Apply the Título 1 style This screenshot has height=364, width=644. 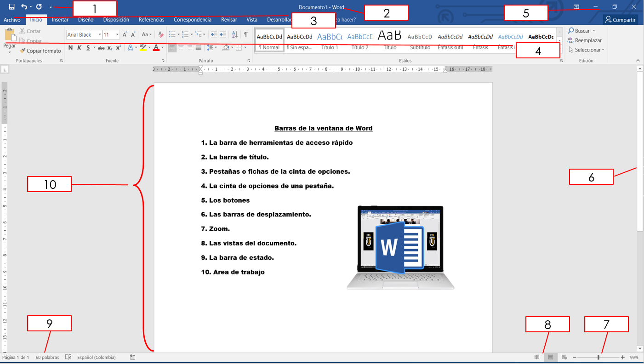click(x=330, y=40)
